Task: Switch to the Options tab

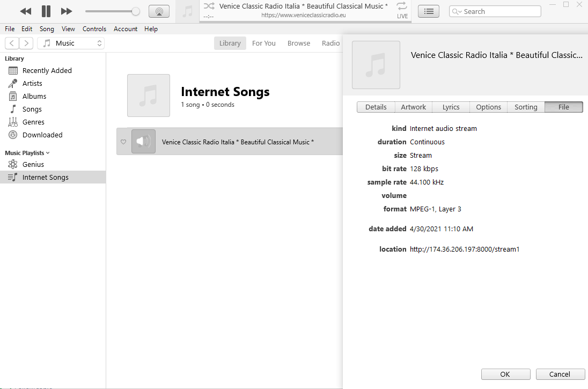Action: (488, 107)
